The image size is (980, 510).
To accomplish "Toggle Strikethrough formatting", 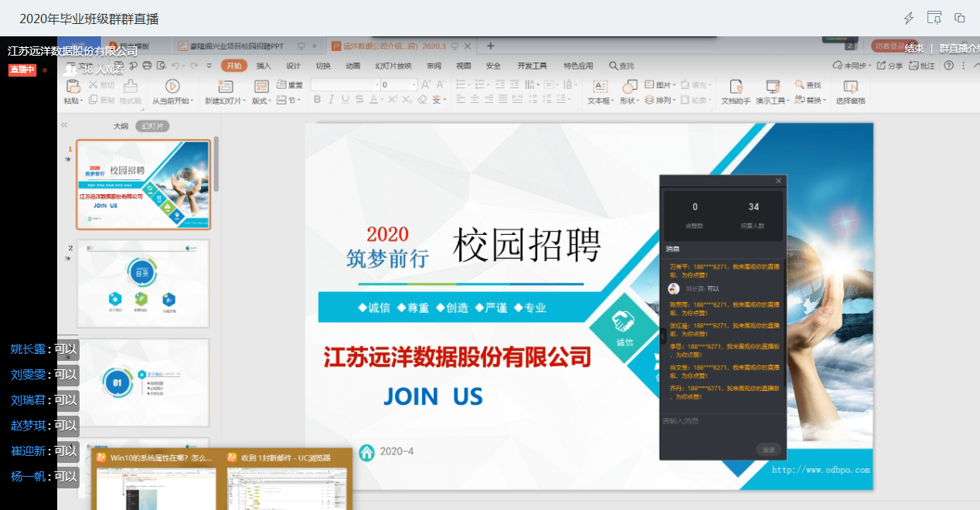I will tap(359, 100).
